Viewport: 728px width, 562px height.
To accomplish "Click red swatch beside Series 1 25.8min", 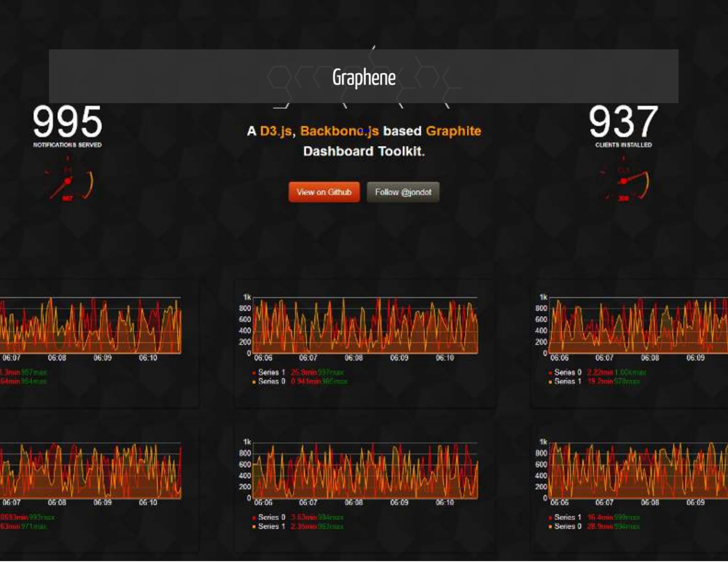I will (x=254, y=373).
